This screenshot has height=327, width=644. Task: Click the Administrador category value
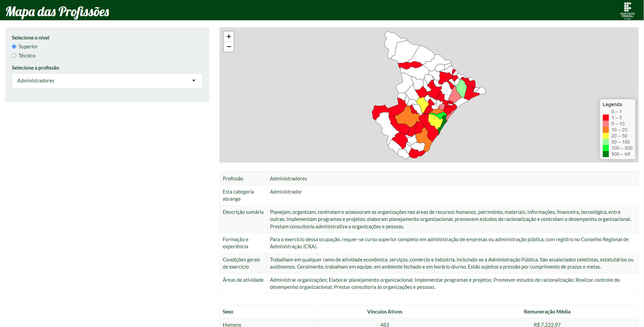pos(286,192)
